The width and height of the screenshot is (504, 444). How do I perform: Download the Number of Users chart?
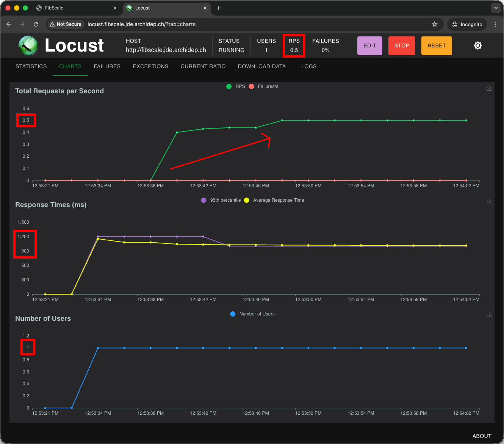(x=489, y=315)
